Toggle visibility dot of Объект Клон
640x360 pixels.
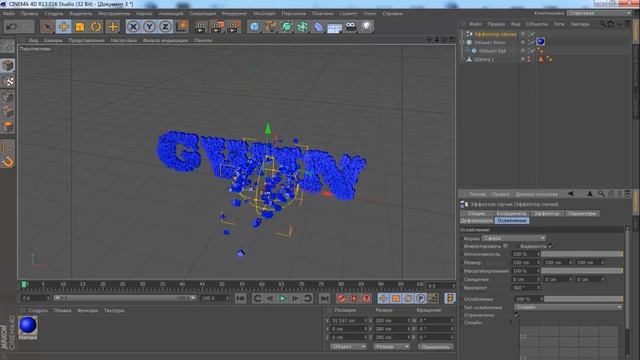tap(523, 42)
